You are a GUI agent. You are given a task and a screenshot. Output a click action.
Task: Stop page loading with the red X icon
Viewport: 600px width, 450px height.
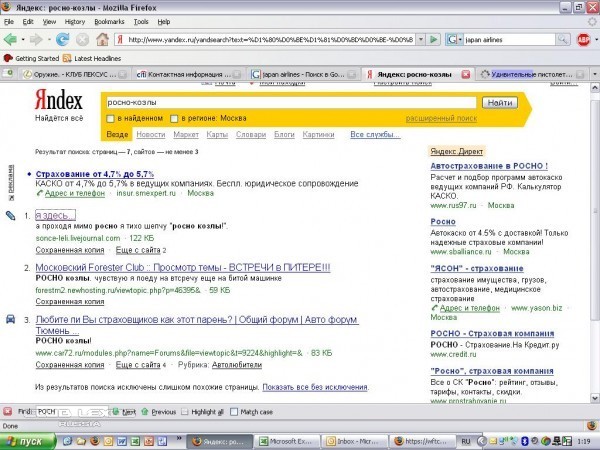[x=82, y=40]
